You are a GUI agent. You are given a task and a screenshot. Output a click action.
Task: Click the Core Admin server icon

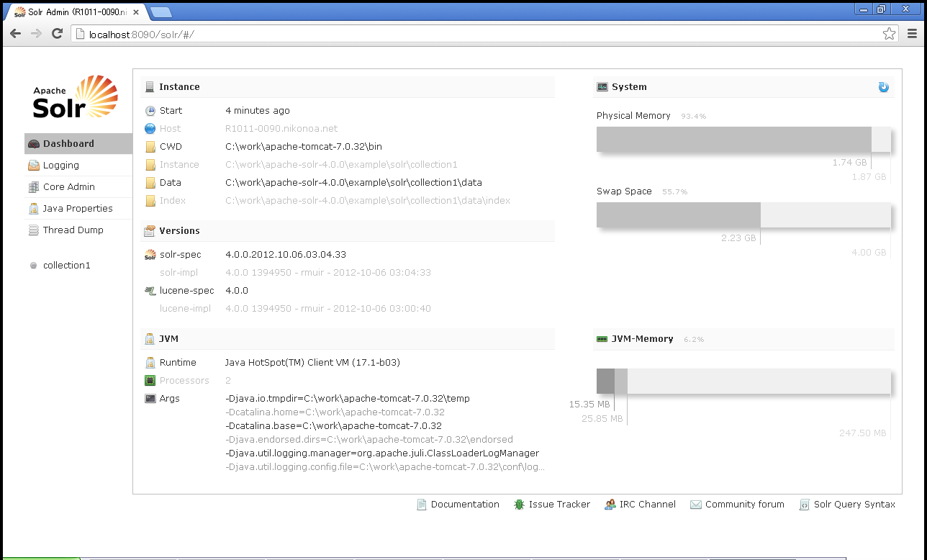pos(34,187)
